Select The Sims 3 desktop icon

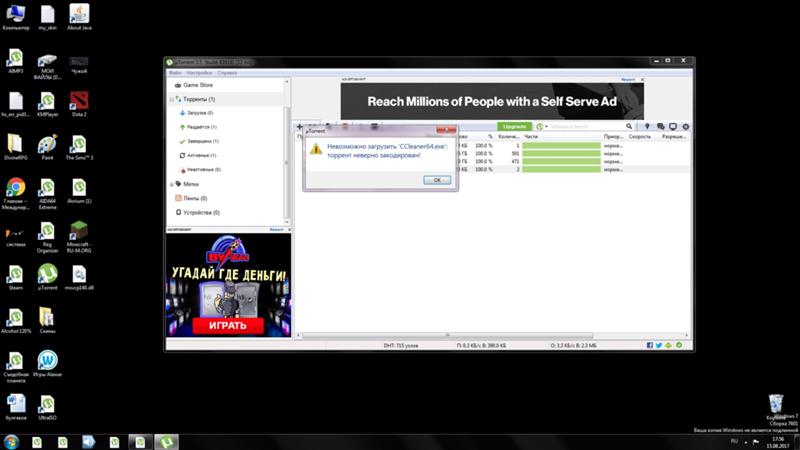pos(79,147)
